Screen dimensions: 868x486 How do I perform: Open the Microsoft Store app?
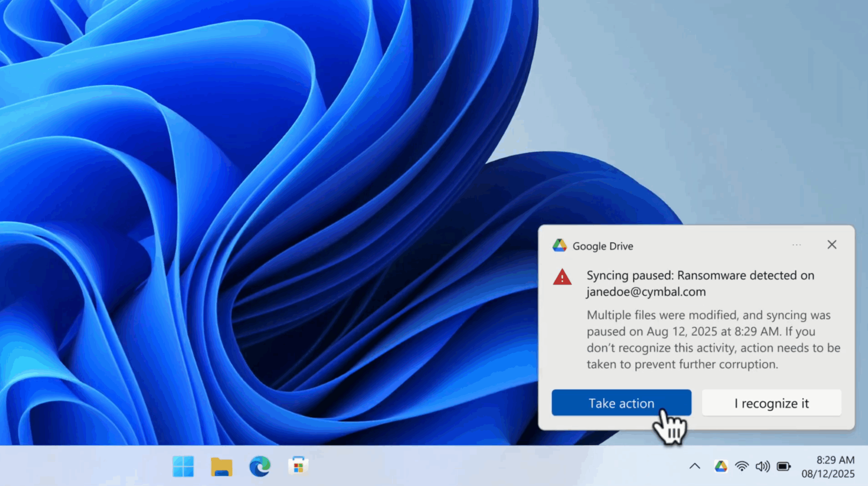tap(298, 466)
